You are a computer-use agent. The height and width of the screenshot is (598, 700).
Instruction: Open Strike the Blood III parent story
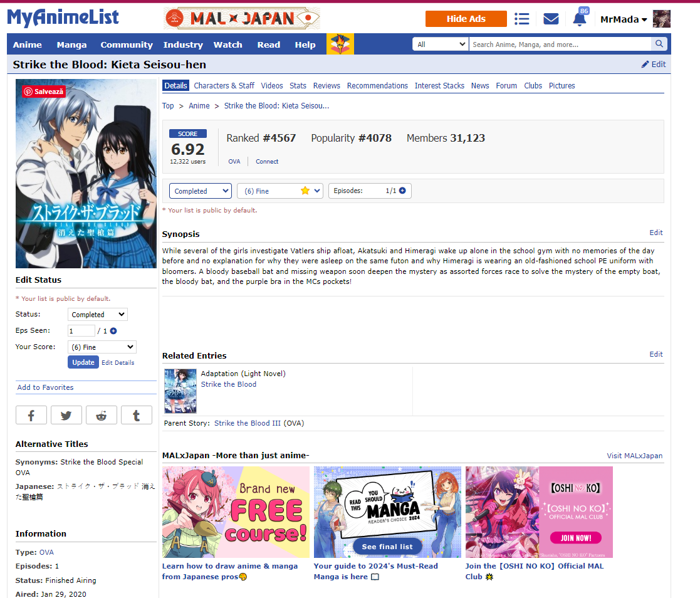click(x=248, y=423)
